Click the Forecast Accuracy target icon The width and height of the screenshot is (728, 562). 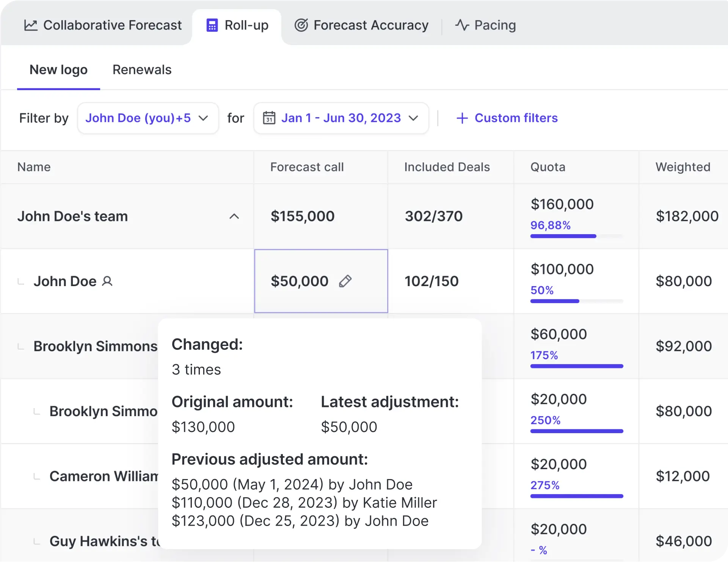[301, 25]
